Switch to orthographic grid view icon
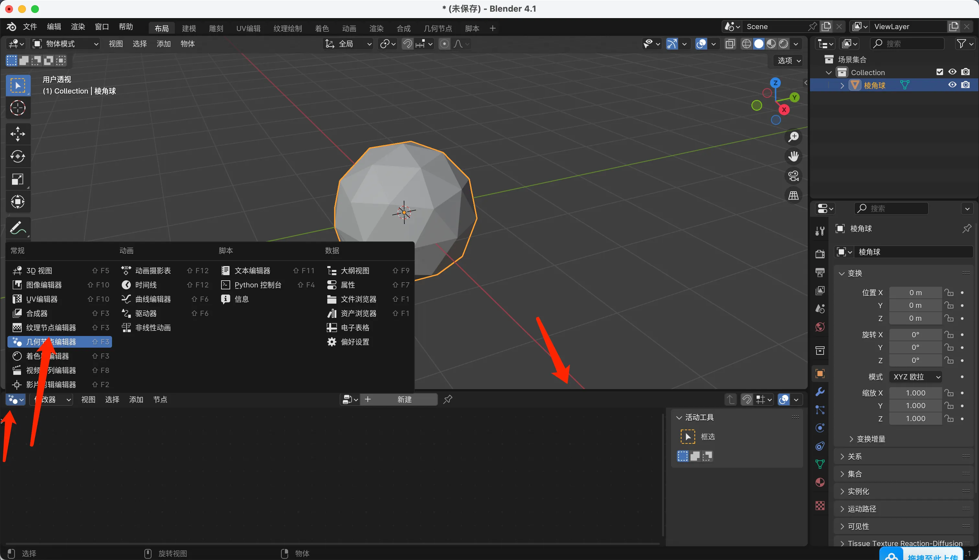This screenshot has width=979, height=560. coord(793,196)
